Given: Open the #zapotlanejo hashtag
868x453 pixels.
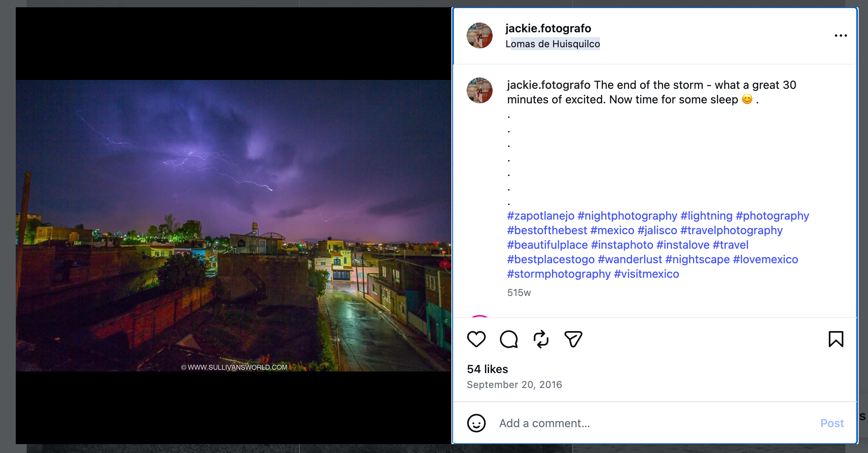Looking at the screenshot, I should [541, 216].
